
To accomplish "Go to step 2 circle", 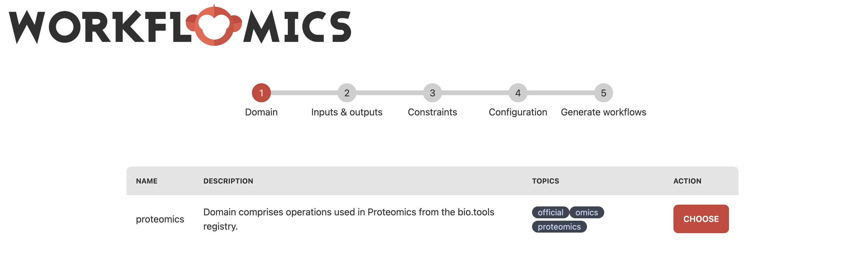I will tap(347, 93).
